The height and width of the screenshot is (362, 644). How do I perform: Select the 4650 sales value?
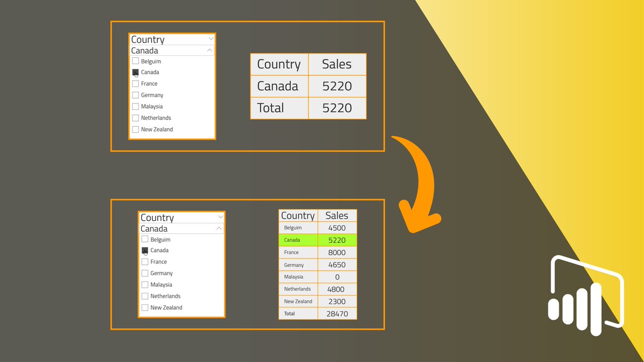click(337, 265)
